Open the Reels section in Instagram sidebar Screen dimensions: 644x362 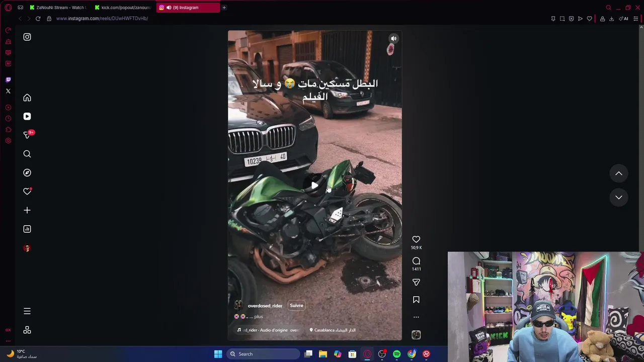pos(27,116)
